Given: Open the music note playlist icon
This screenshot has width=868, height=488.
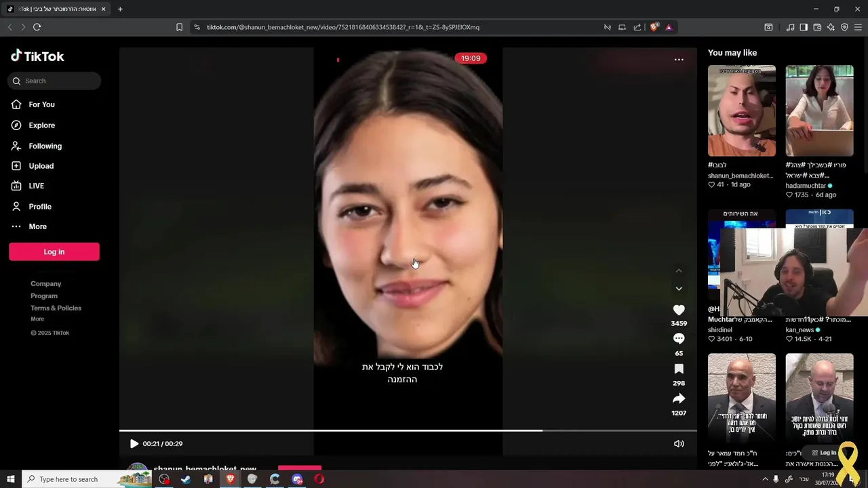Looking at the screenshot, I should click(x=790, y=27).
